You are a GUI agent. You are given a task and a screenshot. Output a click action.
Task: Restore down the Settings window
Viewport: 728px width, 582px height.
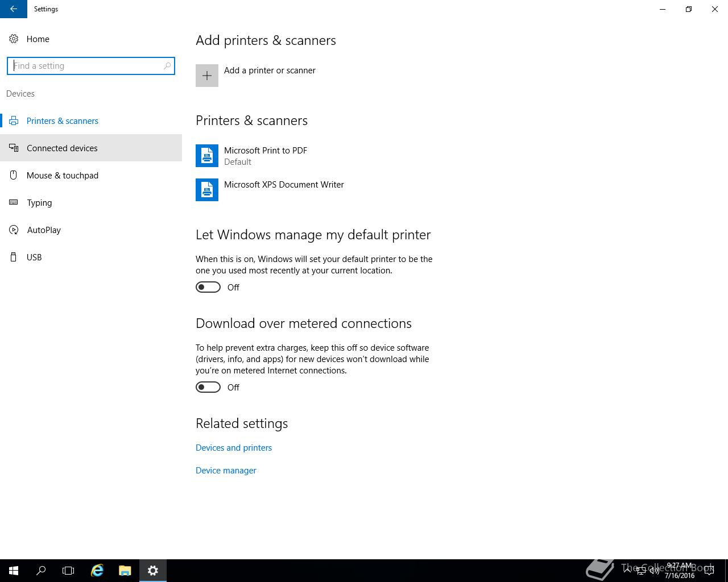pyautogui.click(x=689, y=9)
